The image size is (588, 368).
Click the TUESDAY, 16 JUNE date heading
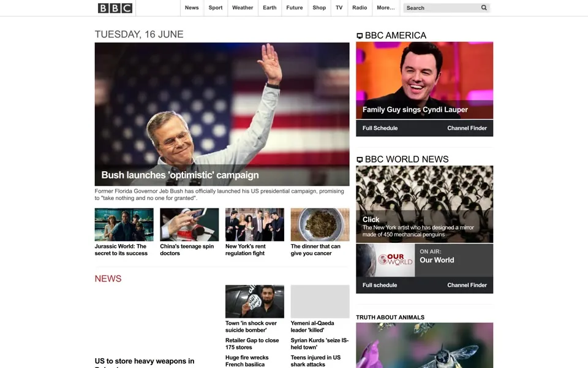click(x=139, y=34)
